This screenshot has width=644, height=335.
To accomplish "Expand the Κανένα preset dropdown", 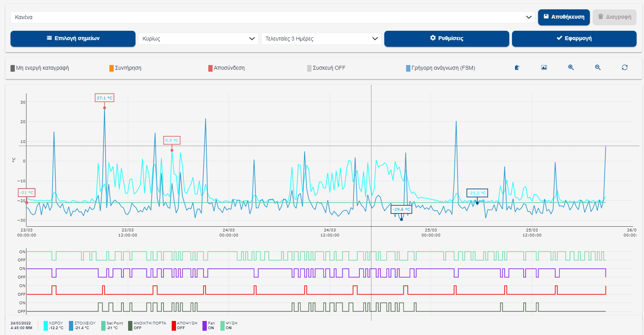I will pyautogui.click(x=273, y=17).
